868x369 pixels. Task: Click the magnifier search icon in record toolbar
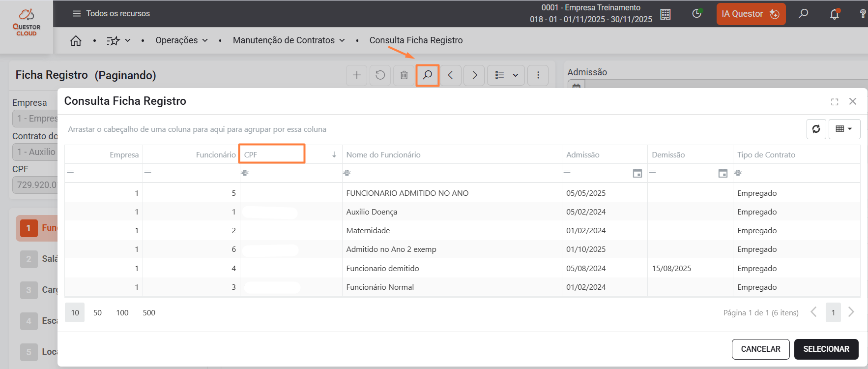click(x=427, y=75)
